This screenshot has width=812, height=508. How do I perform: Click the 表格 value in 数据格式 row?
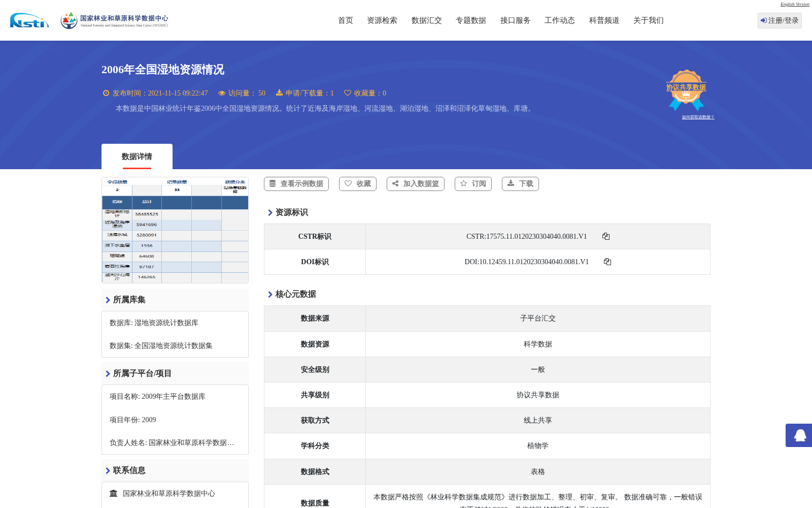(537, 471)
